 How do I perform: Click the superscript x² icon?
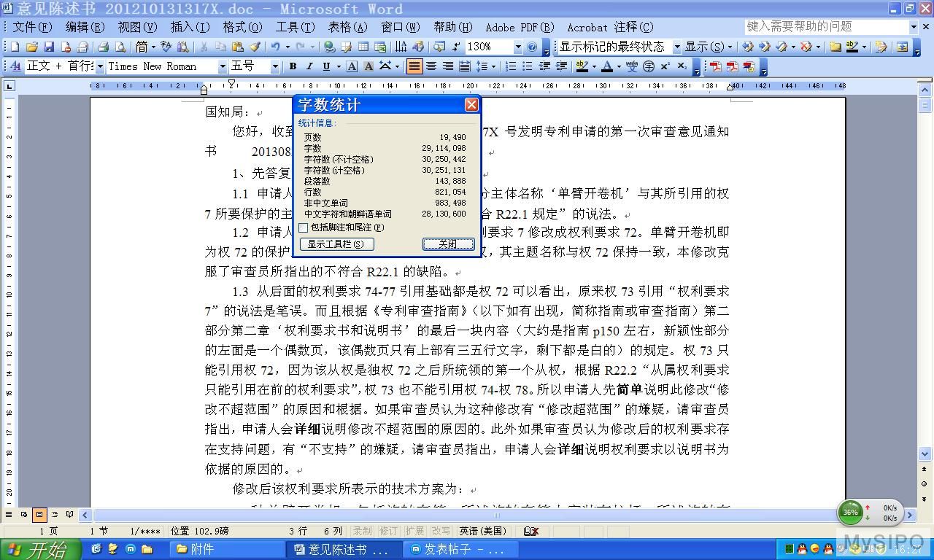point(665,66)
